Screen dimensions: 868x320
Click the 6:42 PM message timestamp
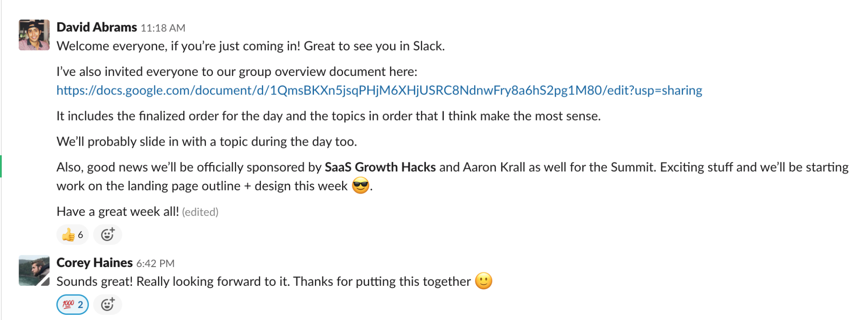point(155,264)
